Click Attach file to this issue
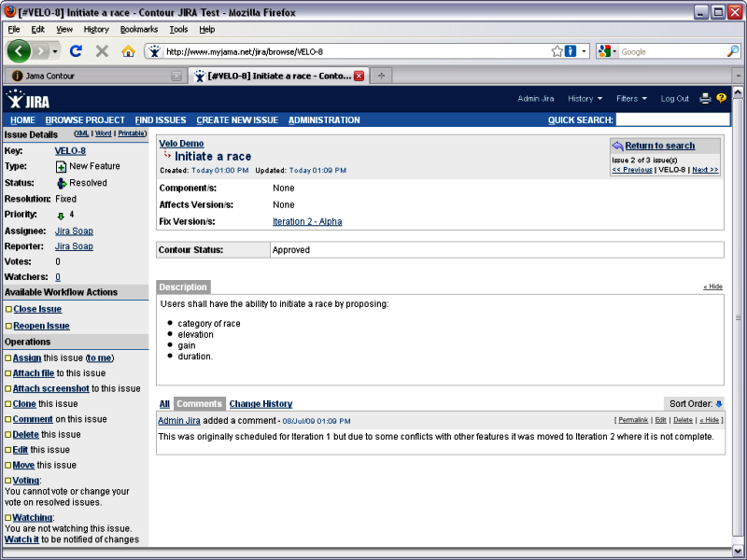This screenshot has width=747, height=560. [34, 373]
